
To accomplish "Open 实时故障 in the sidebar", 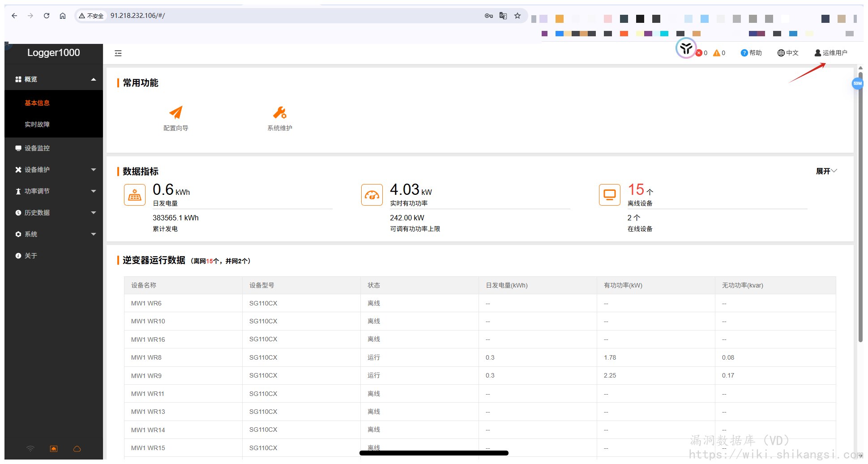I will (37, 125).
